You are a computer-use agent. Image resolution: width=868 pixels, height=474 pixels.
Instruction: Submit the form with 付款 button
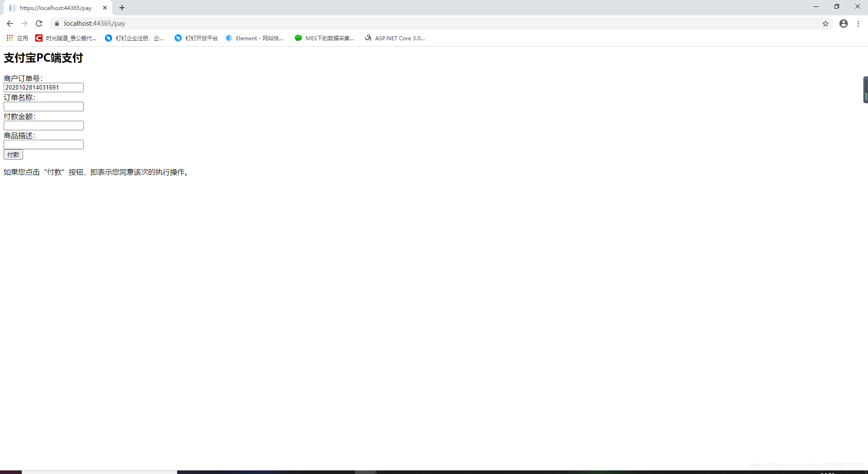click(x=13, y=155)
